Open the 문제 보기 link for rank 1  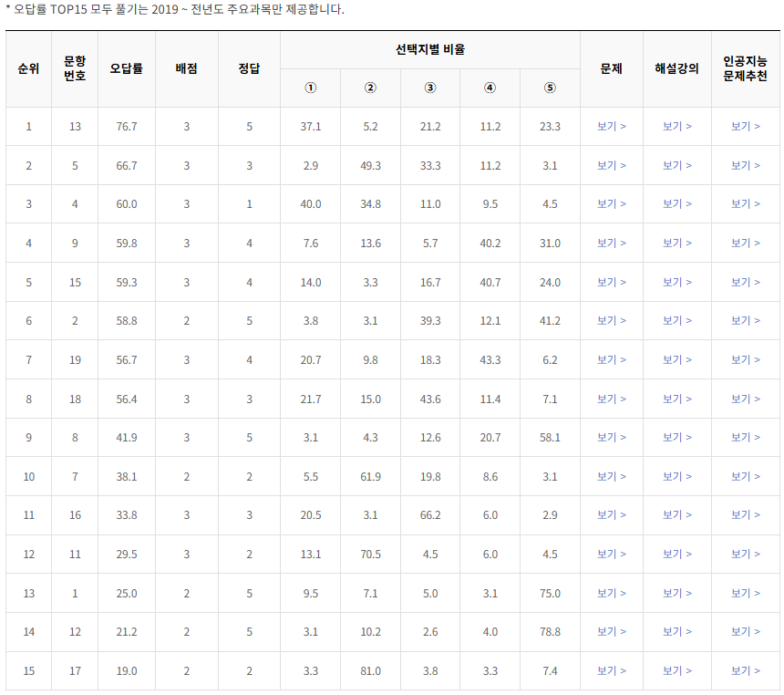click(610, 126)
